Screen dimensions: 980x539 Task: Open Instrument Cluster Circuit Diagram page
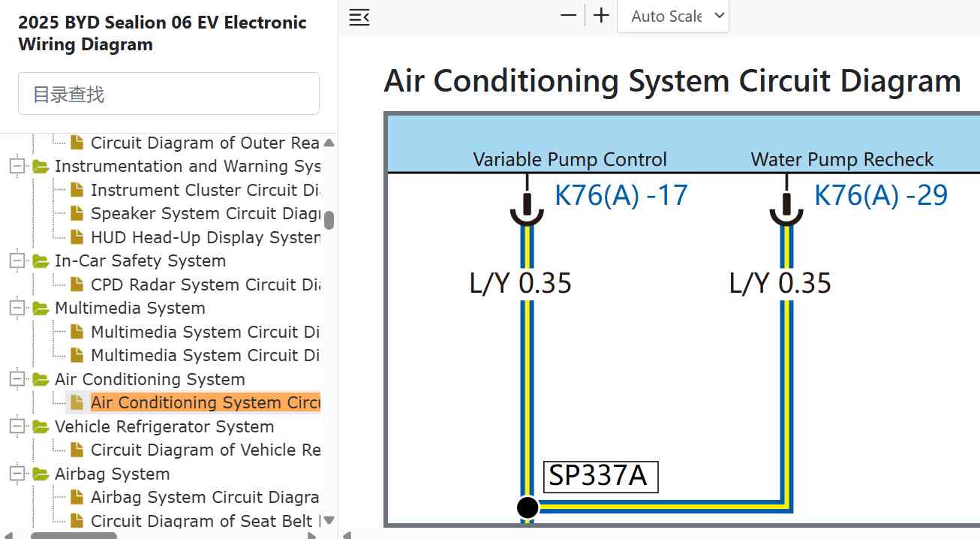[x=206, y=190]
